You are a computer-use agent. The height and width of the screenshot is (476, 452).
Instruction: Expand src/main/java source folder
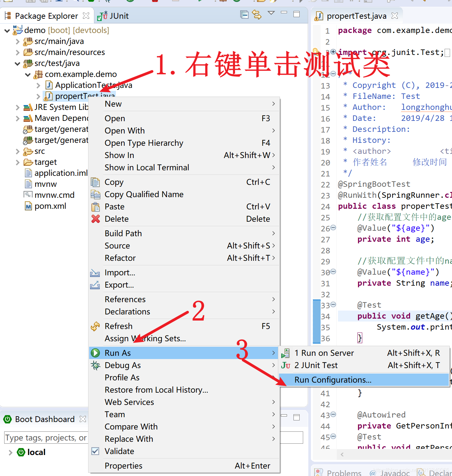point(18,42)
